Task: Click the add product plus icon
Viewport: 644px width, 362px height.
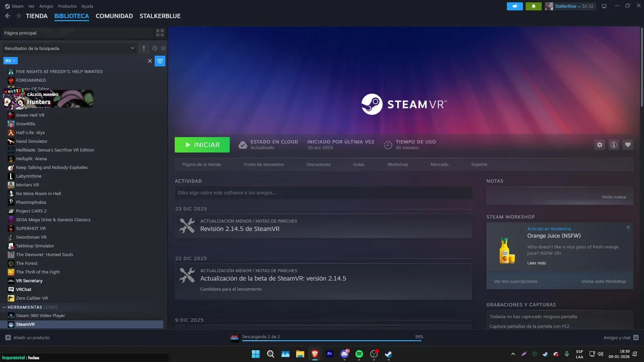Action: click(8, 338)
